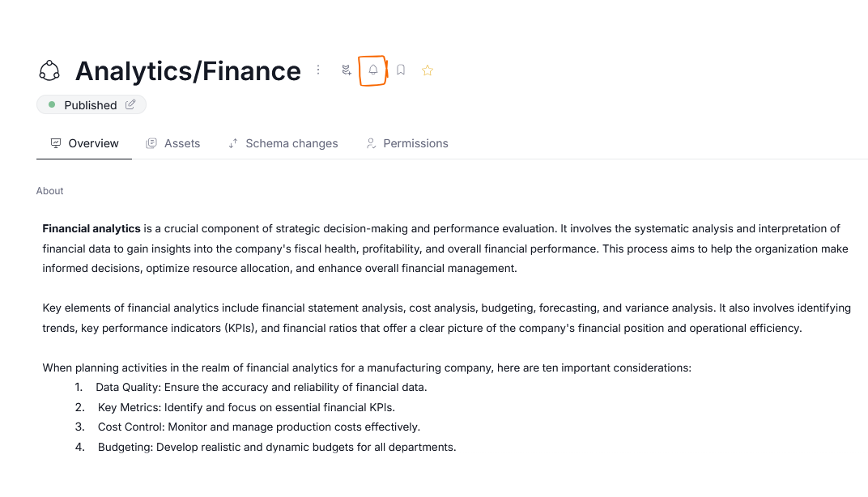Image resolution: width=868 pixels, height=497 pixels.
Task: Click the domain icon beside Analytics/Finance title
Action: pos(49,71)
